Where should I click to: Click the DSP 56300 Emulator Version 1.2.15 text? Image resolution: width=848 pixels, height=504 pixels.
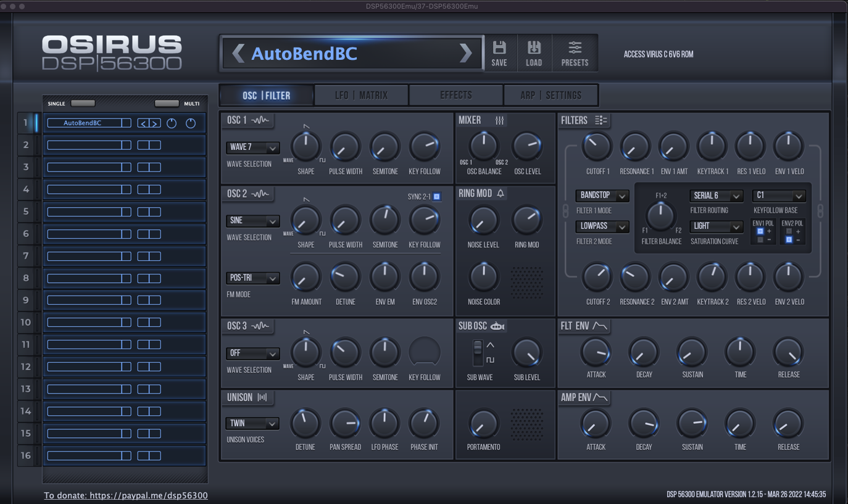coord(746,495)
